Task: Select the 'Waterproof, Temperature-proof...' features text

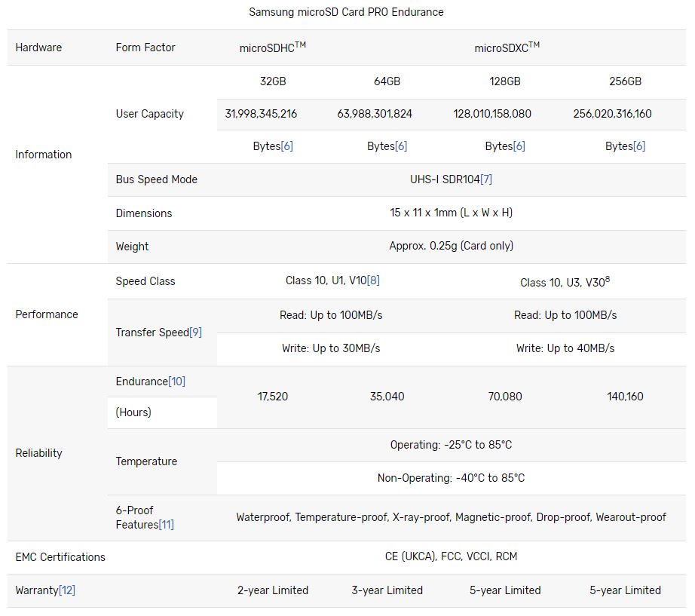Action: tap(452, 517)
